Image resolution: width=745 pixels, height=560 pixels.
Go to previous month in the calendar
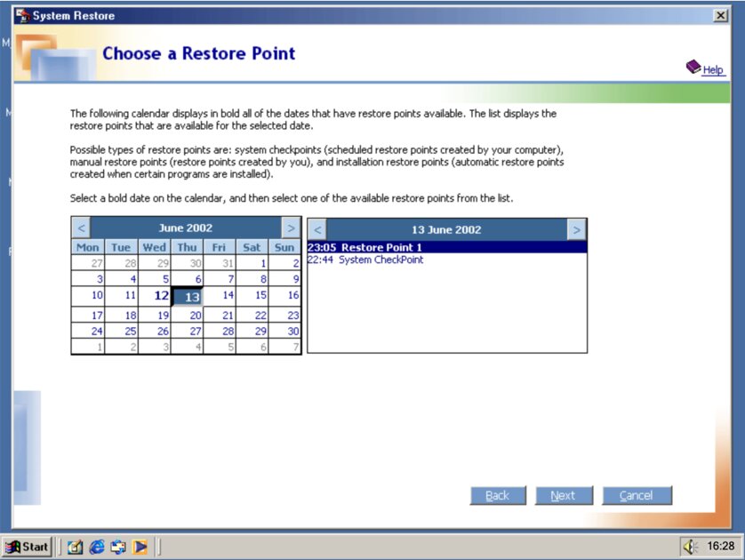(x=82, y=228)
